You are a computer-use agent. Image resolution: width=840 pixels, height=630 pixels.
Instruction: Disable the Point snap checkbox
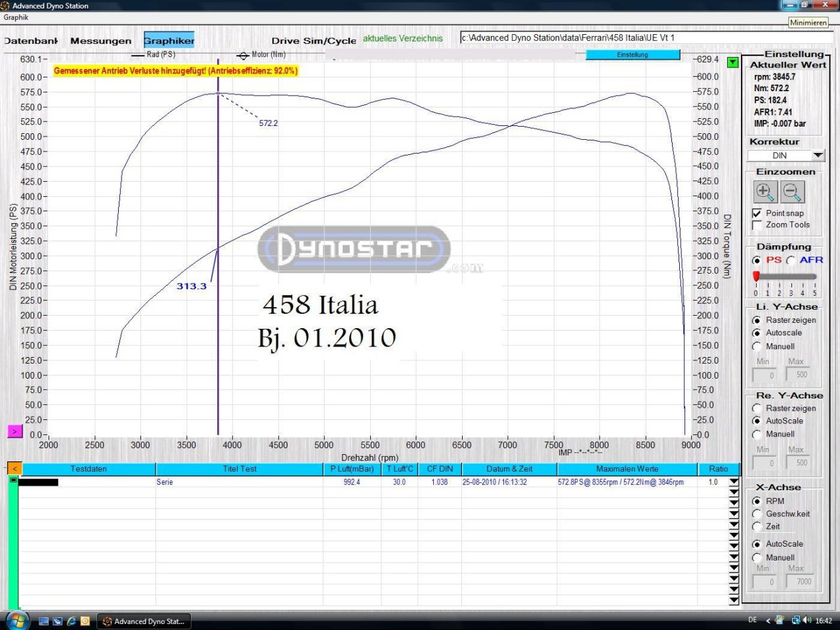(x=757, y=213)
